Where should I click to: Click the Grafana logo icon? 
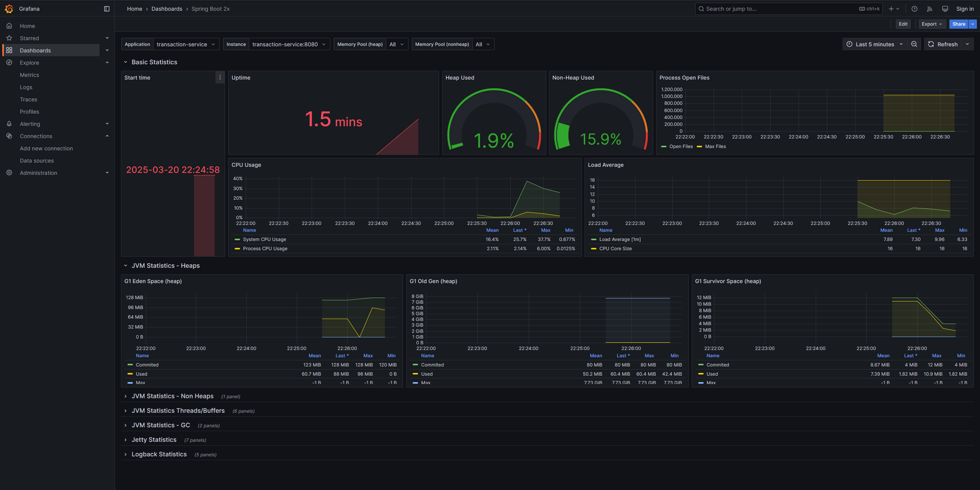point(9,8)
